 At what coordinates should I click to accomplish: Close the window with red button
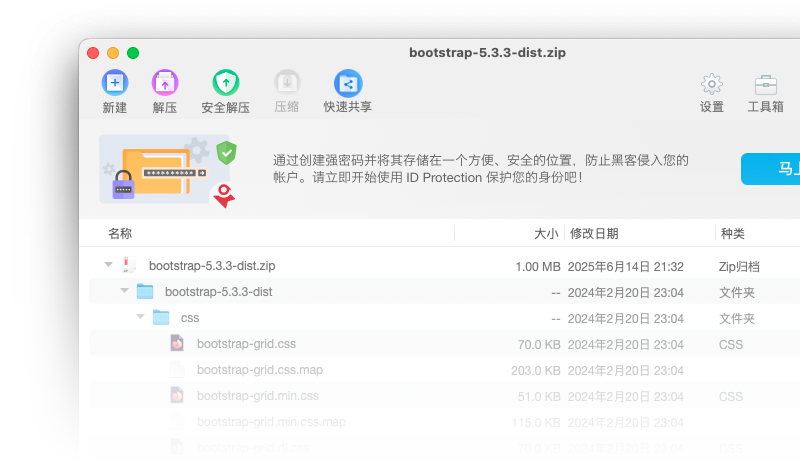93,53
